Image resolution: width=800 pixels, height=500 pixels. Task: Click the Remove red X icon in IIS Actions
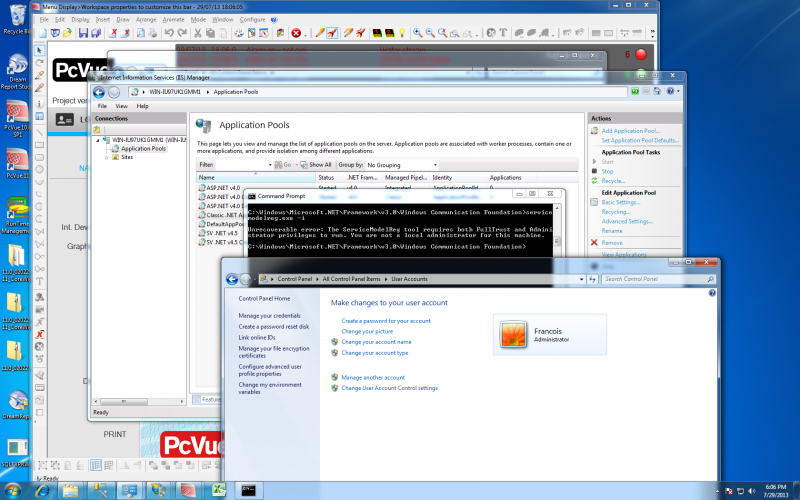594,243
